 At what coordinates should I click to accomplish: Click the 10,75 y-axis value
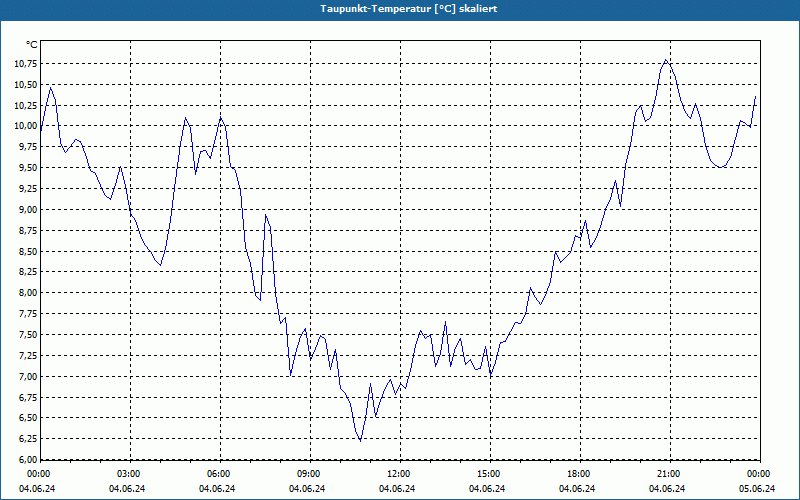[26, 64]
